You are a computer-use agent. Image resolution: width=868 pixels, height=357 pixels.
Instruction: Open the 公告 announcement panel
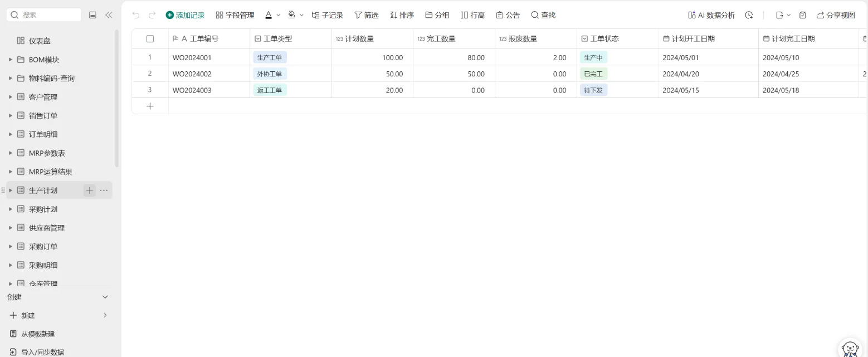[508, 15]
